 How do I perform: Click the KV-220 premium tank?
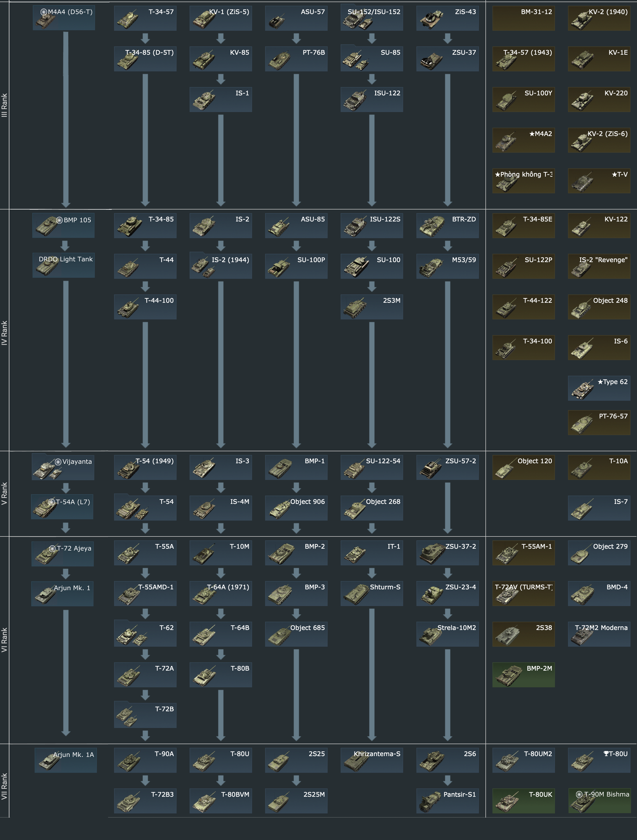click(x=599, y=99)
